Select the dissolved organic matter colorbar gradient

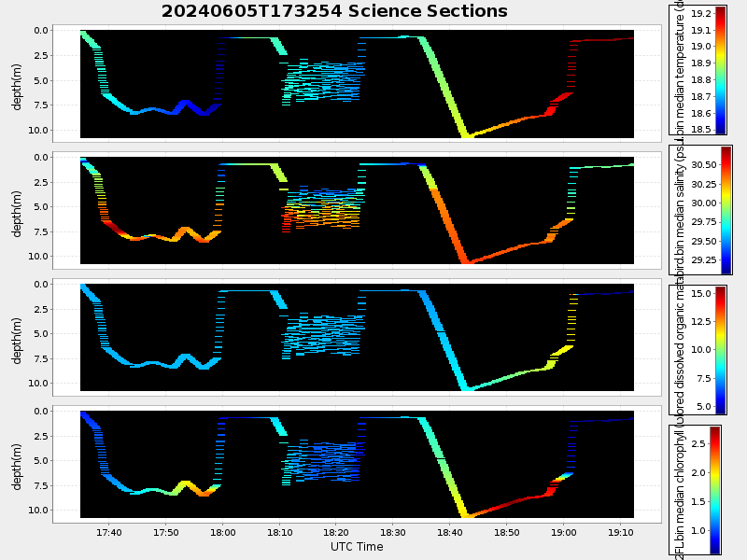point(720,350)
